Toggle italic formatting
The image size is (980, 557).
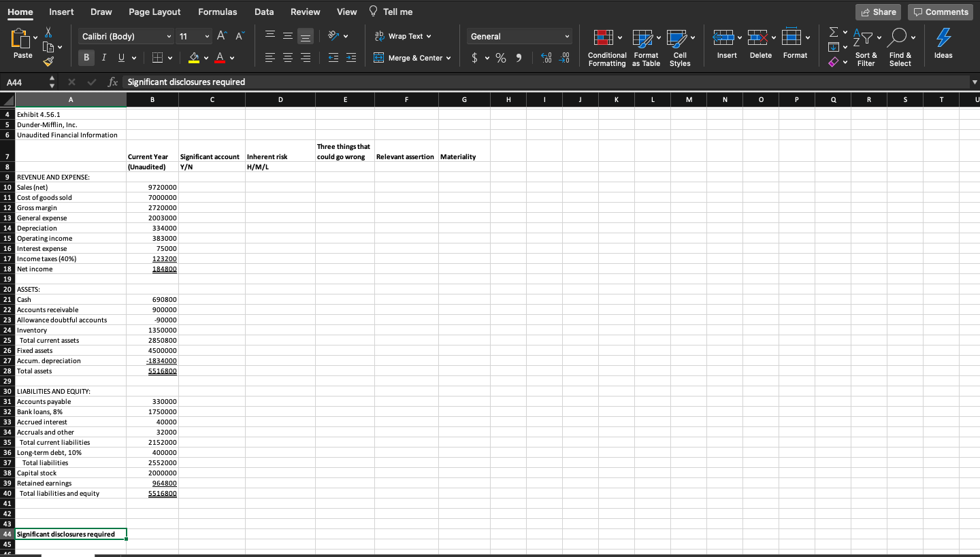(103, 57)
